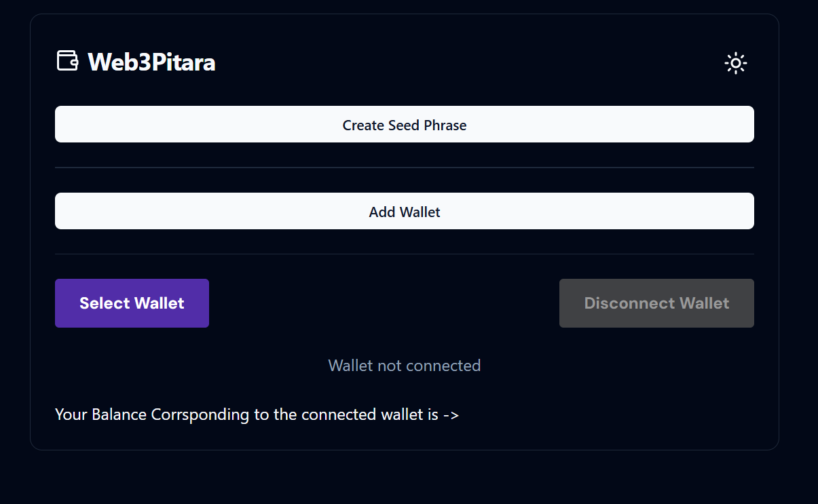Screen dimensions: 818x504
Task: Click the divider area below Create Seed Phrase
Action: (405, 166)
